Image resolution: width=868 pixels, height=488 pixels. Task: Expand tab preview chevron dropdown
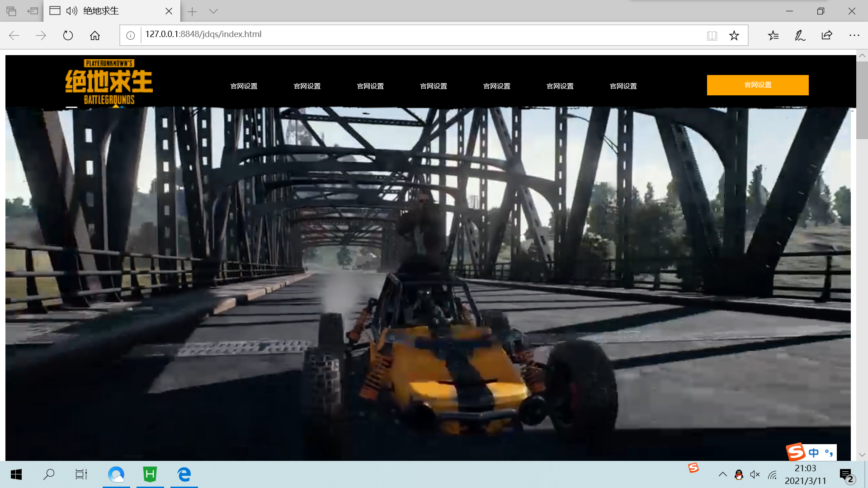tap(213, 11)
